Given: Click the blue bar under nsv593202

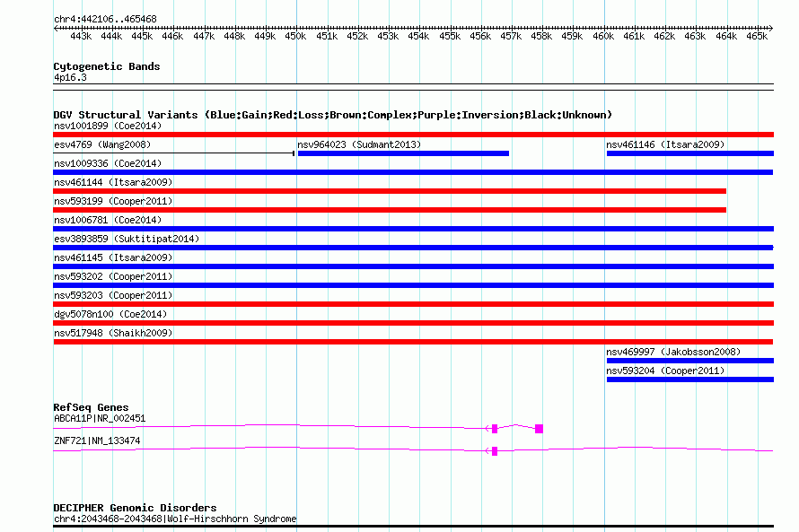Looking at the screenshot, I should tap(413, 285).
